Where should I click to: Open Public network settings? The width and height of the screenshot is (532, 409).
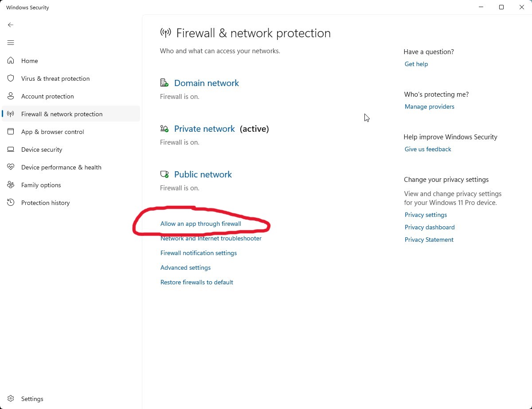[203, 174]
